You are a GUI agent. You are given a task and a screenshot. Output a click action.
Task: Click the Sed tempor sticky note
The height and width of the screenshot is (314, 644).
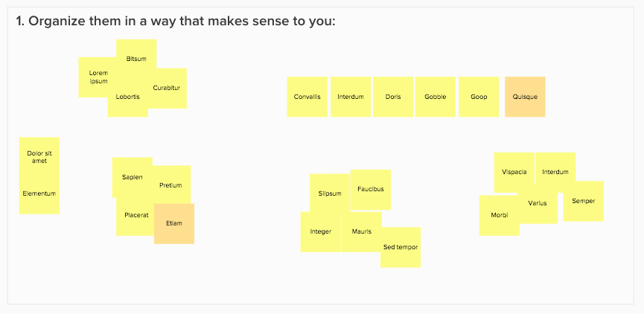coord(401,248)
